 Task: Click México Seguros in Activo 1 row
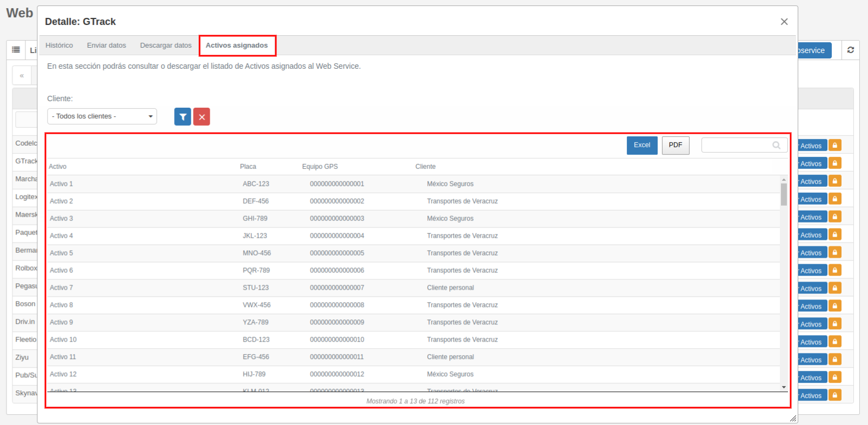click(450, 184)
